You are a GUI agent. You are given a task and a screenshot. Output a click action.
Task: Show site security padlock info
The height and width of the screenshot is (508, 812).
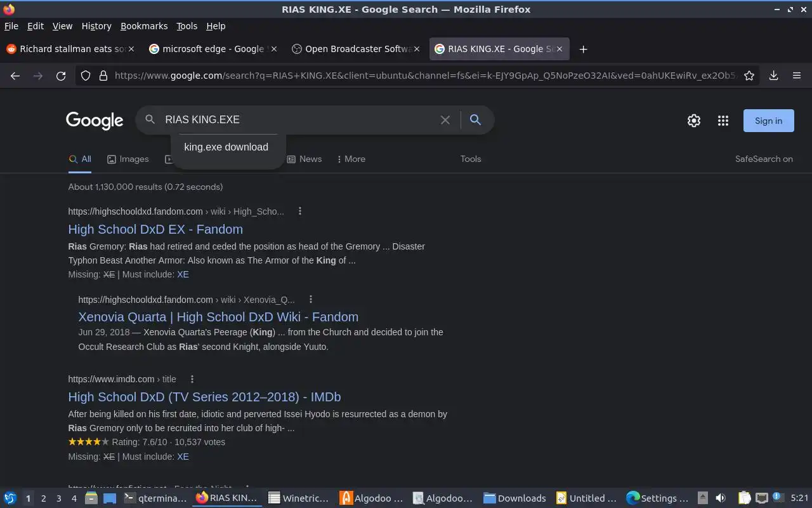coord(103,76)
